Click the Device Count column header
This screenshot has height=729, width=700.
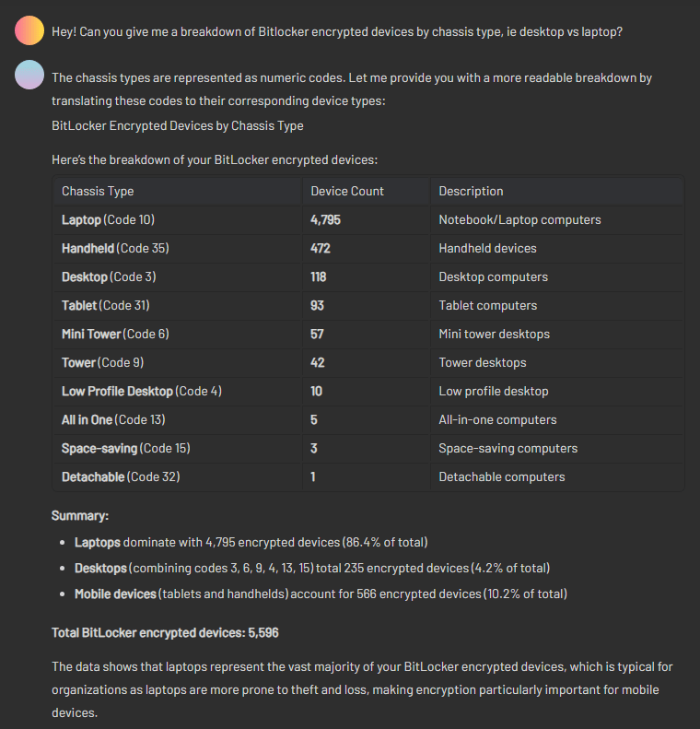coord(347,191)
